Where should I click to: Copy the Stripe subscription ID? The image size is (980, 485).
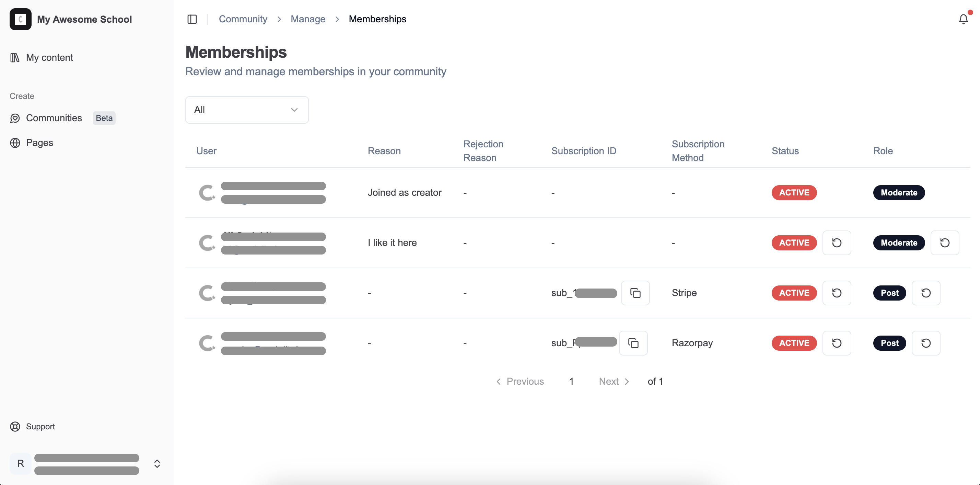635,293
